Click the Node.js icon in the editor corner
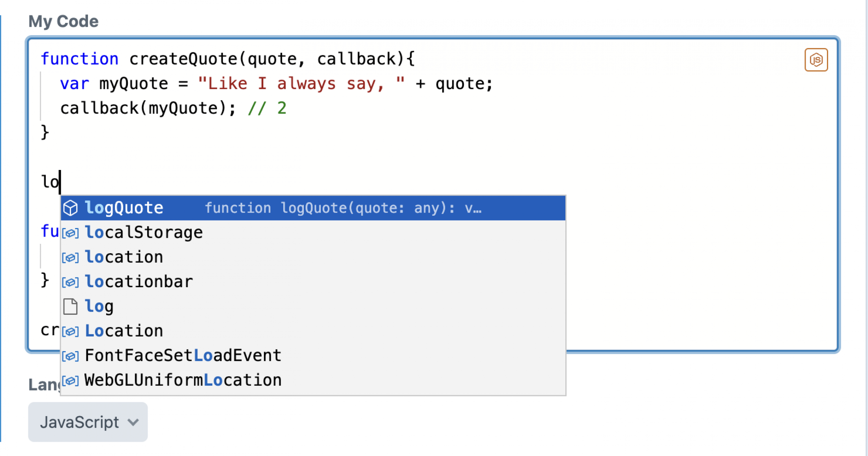Image resolution: width=868 pixels, height=456 pixels. pos(816,60)
